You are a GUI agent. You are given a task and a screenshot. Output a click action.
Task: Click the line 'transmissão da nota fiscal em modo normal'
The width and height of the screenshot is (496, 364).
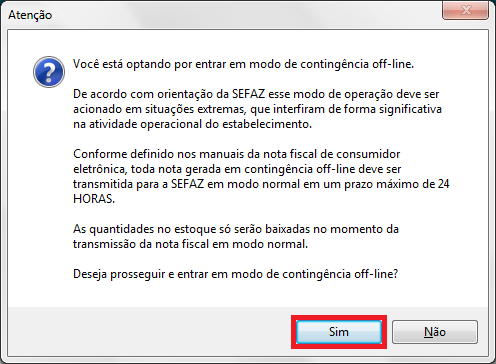190,244
